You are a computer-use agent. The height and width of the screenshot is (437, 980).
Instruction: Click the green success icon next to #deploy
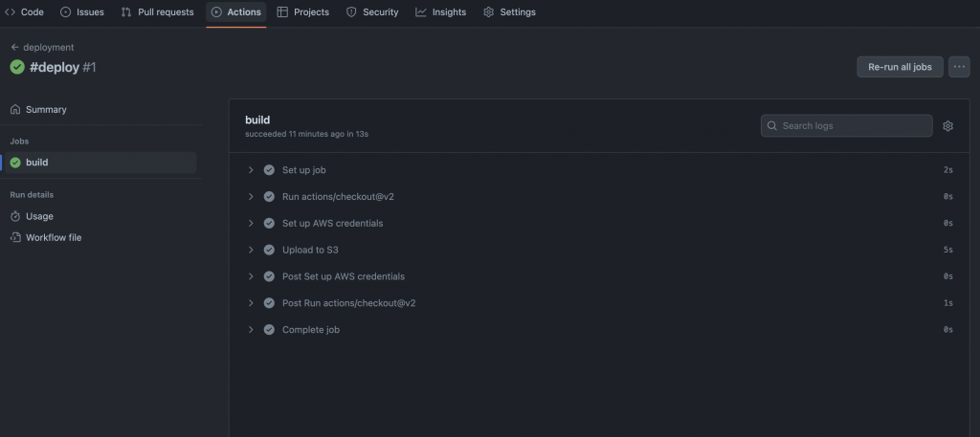pyautogui.click(x=17, y=67)
